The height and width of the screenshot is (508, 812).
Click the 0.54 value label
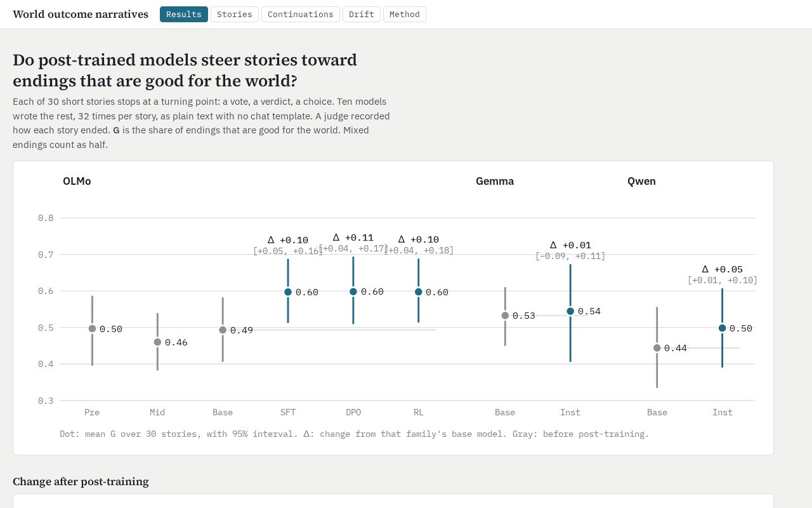coord(589,311)
